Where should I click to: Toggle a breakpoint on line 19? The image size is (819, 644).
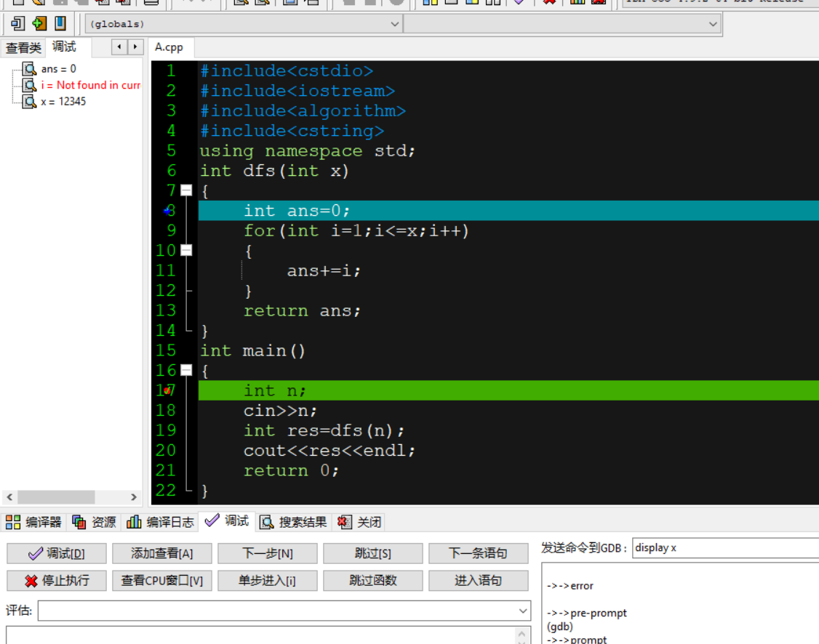click(x=165, y=430)
